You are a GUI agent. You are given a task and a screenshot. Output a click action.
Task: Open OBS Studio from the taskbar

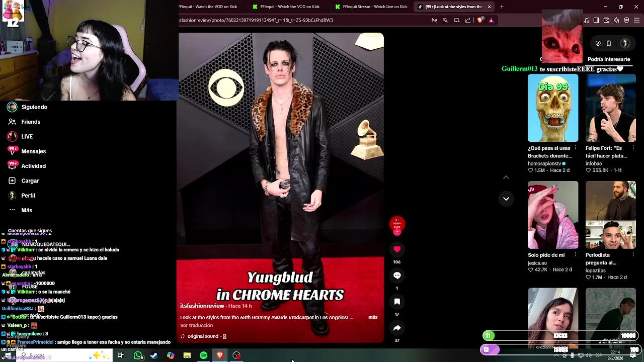point(236,355)
